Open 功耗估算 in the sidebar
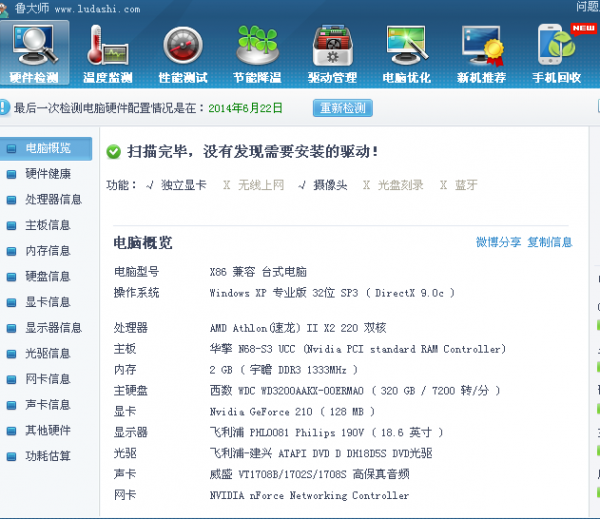Viewport: 600px width, 519px height. [46, 456]
